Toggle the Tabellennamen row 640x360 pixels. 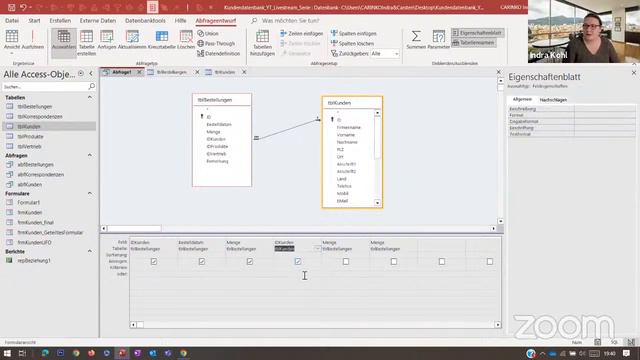(x=473, y=42)
